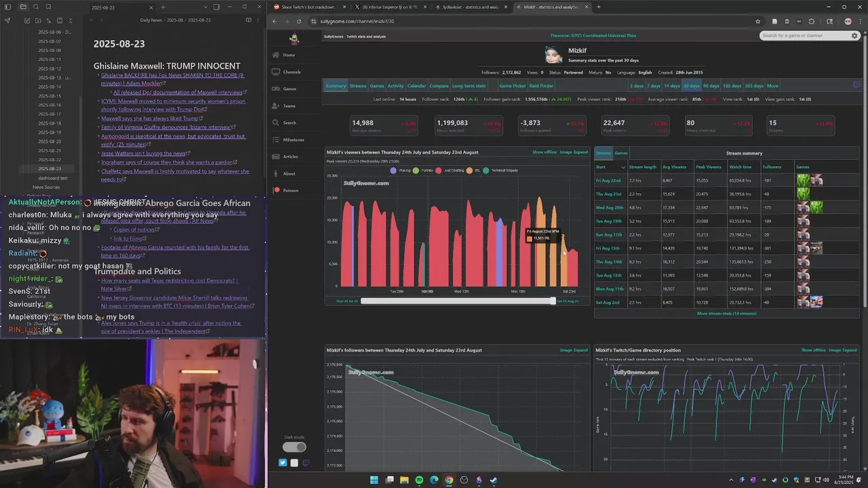Open the Obsidian search magnifier icon
This screenshot has width=868, height=488.
tap(36, 7)
